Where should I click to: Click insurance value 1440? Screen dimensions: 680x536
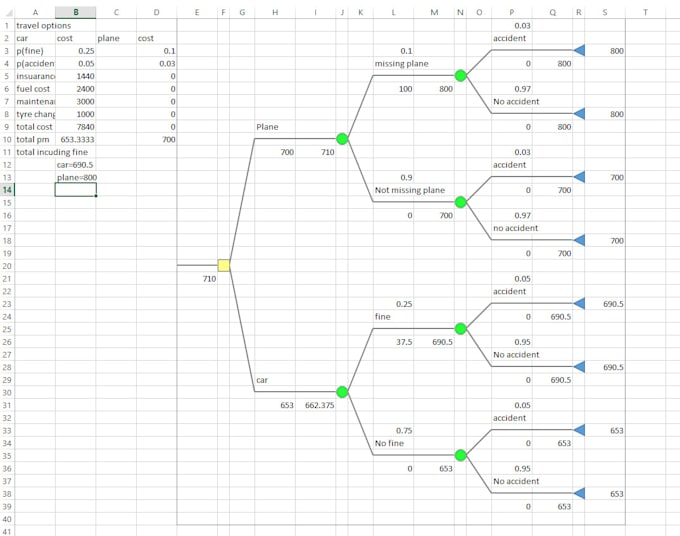[85, 76]
